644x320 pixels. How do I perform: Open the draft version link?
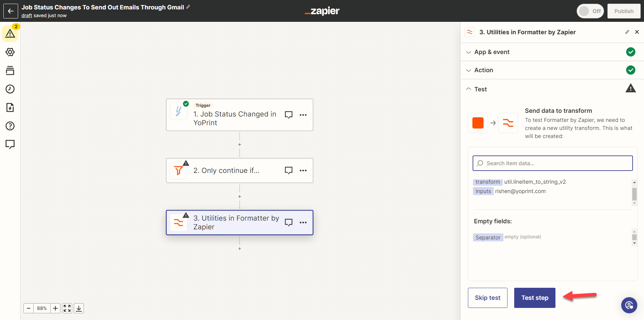pyautogui.click(x=27, y=15)
